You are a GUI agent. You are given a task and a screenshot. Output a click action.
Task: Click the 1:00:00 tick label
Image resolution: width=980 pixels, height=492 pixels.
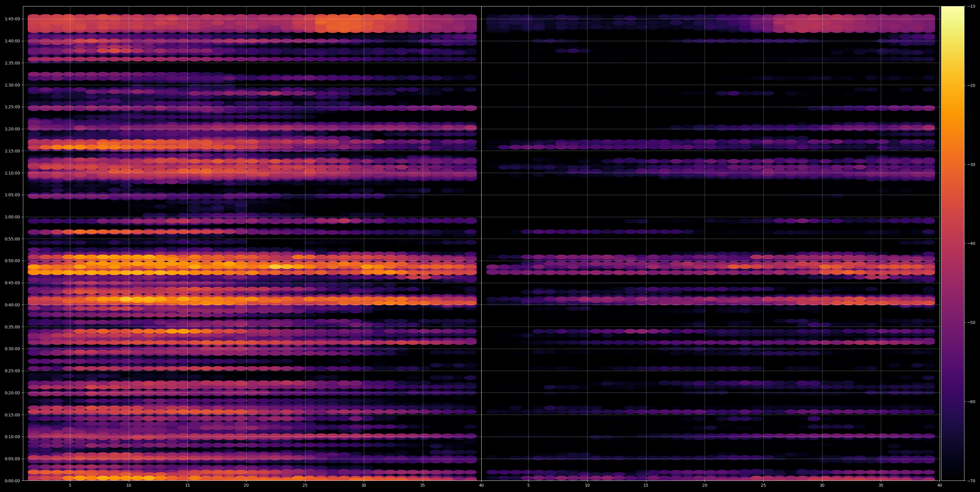point(12,217)
